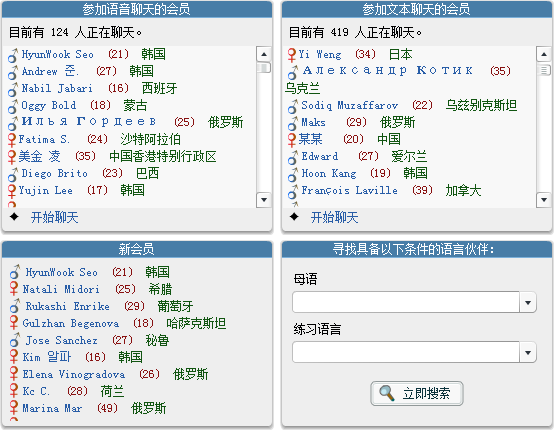Open Александр Котик profile link
557x430 pixels.
coord(388,70)
